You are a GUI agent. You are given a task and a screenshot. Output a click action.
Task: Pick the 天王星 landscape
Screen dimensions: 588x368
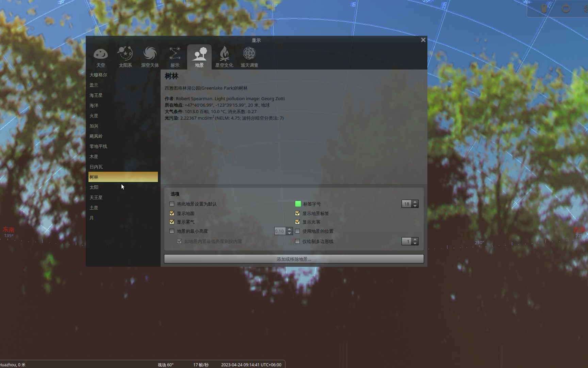pos(123,198)
